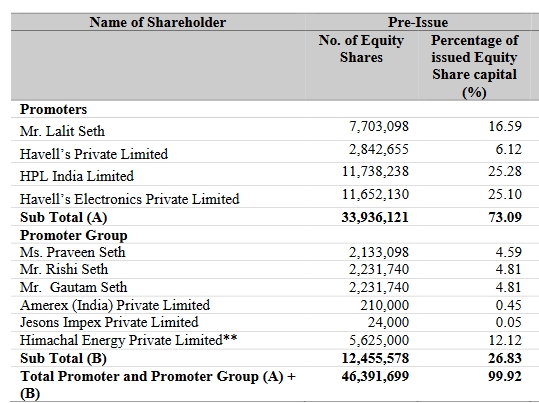Select Promoter Group section heading
The width and height of the screenshot is (539, 403).
74,236
